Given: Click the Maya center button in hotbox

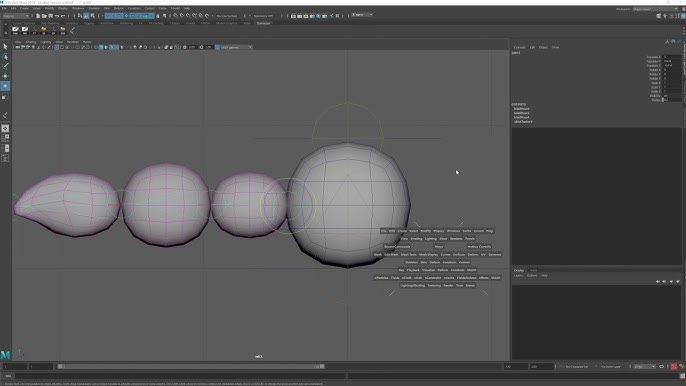Looking at the screenshot, I should [x=439, y=246].
